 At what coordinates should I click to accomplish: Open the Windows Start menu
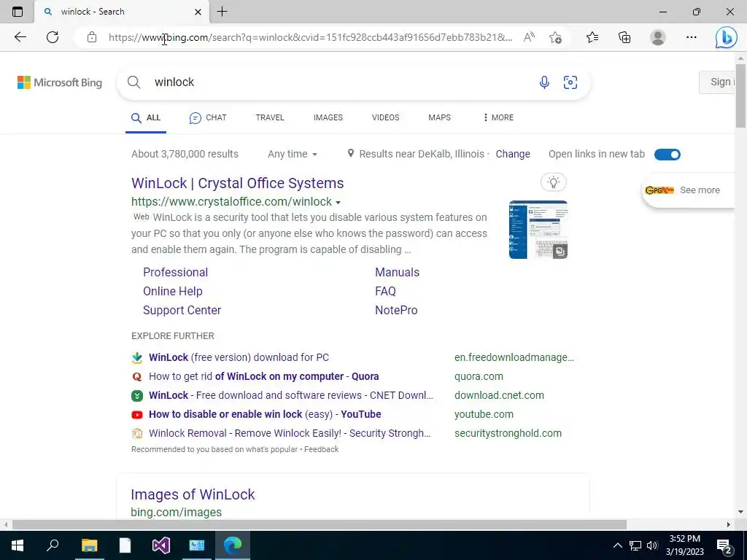pyautogui.click(x=18, y=545)
